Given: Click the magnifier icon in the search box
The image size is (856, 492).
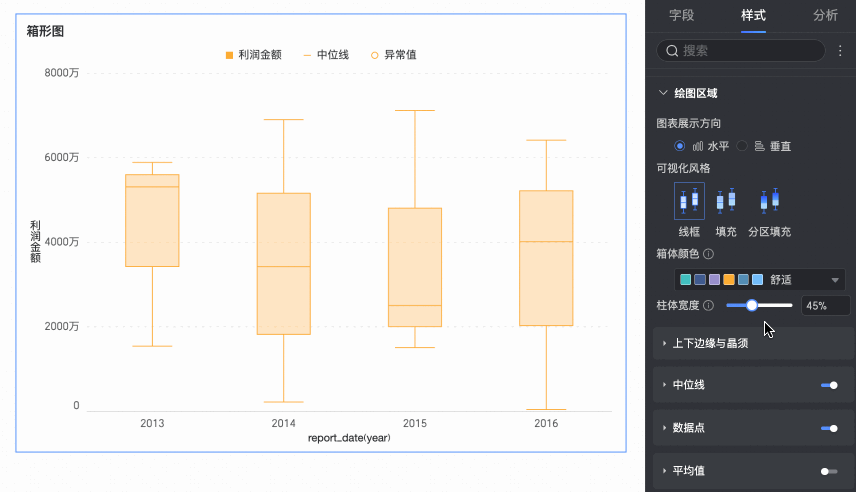Looking at the screenshot, I should coord(672,51).
